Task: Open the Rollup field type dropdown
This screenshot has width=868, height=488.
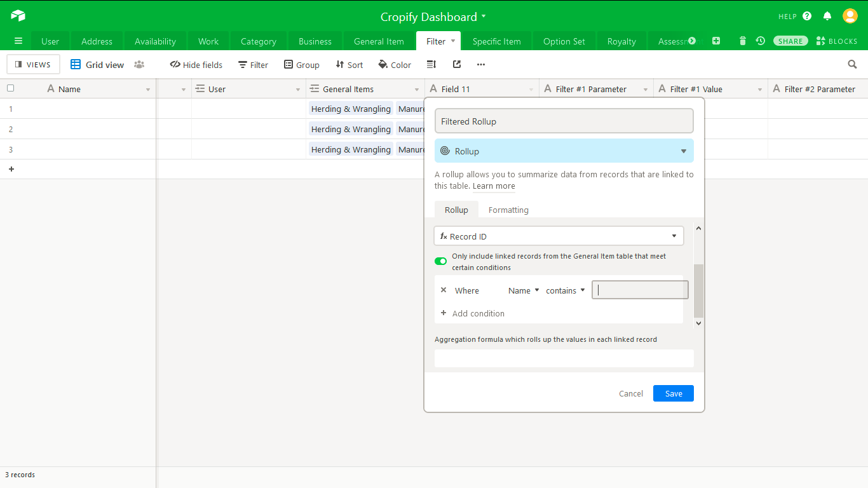Action: tap(564, 151)
